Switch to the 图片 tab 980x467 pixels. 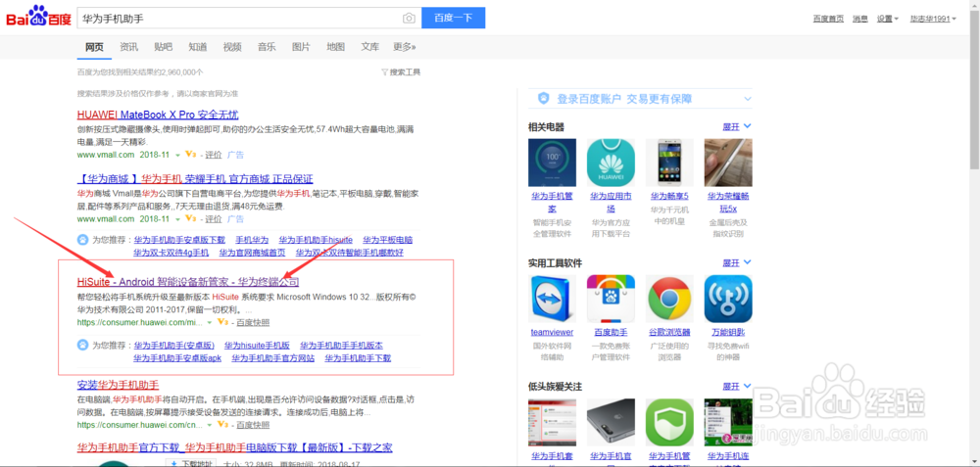tap(301, 47)
